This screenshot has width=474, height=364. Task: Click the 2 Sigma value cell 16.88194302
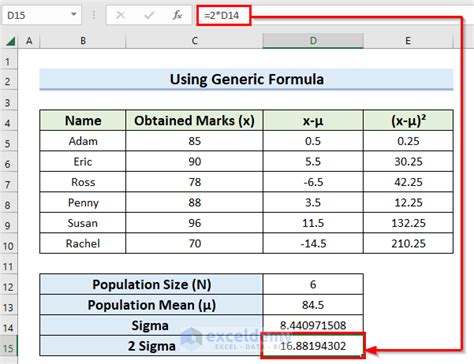pos(313,346)
